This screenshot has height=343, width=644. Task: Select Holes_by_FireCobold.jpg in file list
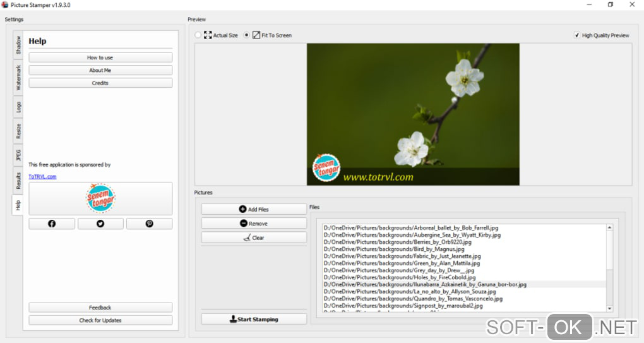pyautogui.click(x=464, y=277)
